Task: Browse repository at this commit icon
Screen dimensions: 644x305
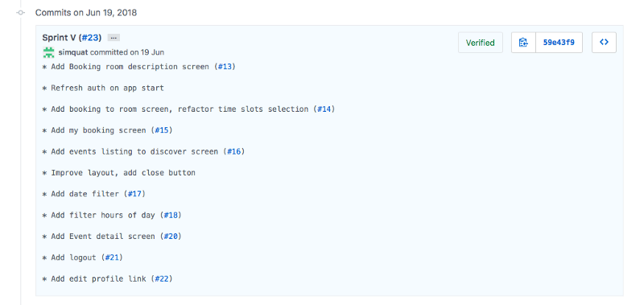Action: 604,43
